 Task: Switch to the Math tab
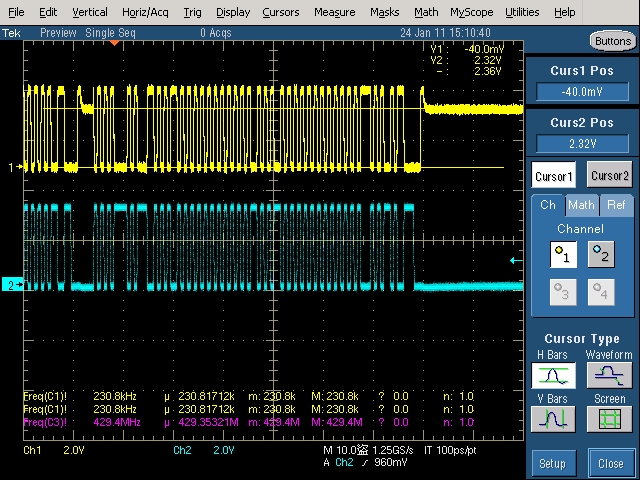click(581, 205)
